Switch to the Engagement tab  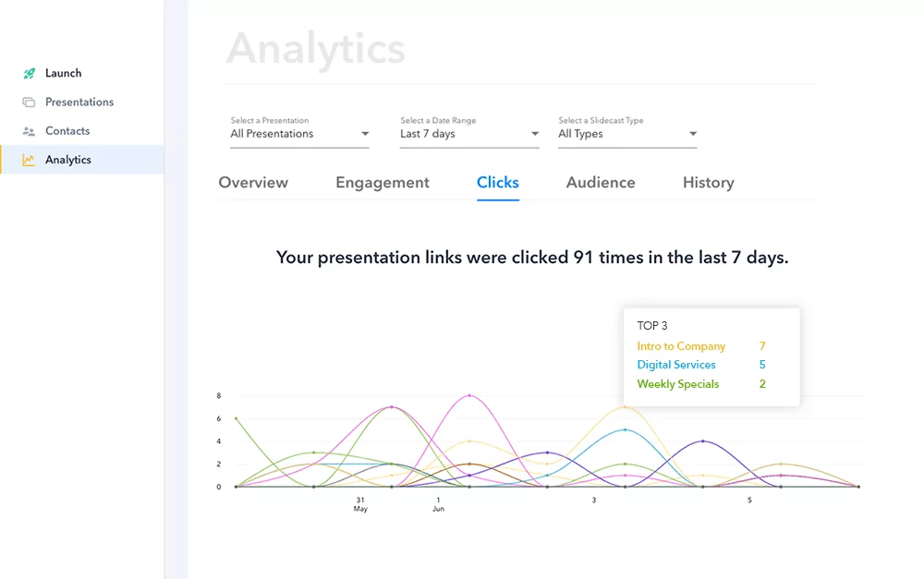click(383, 183)
